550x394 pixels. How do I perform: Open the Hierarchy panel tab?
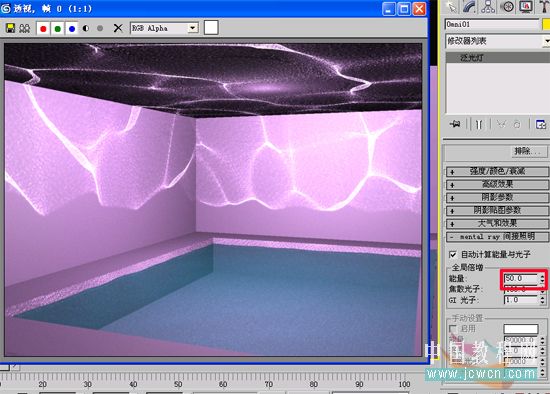(488, 7)
